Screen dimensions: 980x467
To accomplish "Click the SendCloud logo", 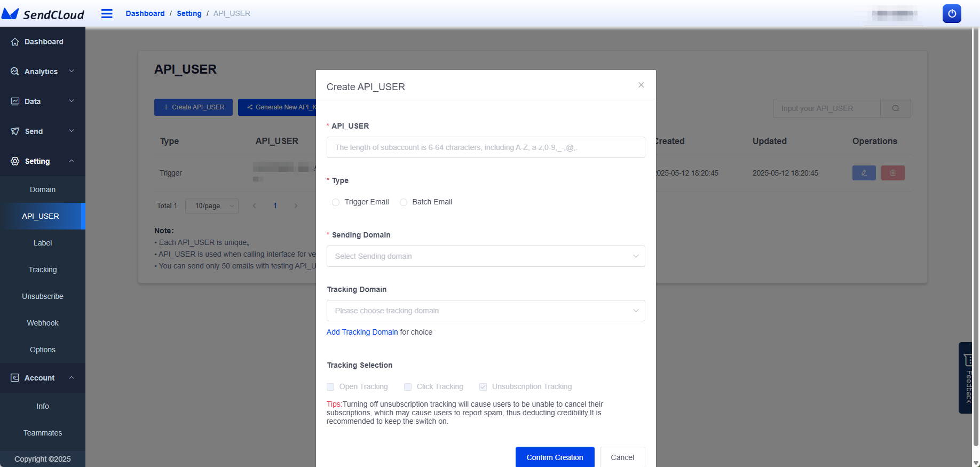I will [43, 14].
